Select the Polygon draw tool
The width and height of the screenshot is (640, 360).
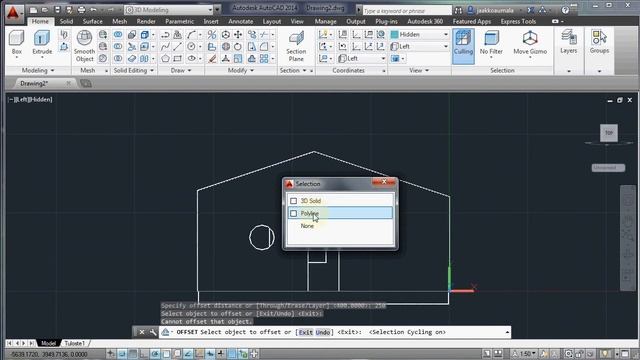coord(165,59)
